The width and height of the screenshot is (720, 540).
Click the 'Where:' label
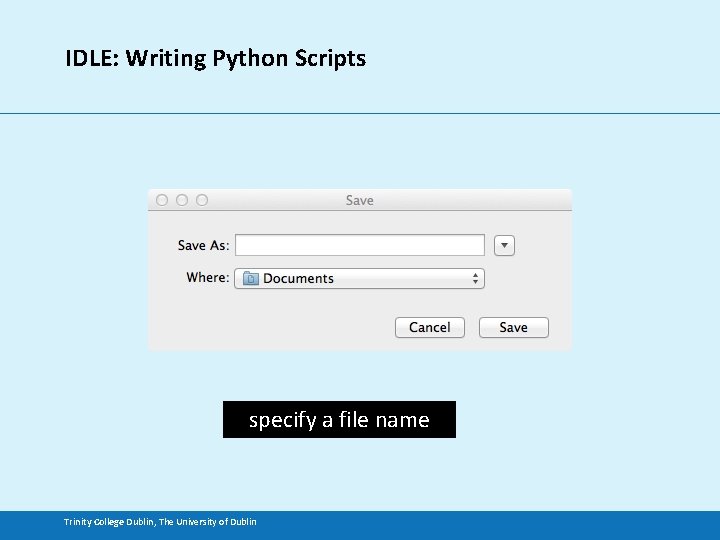[208, 277]
